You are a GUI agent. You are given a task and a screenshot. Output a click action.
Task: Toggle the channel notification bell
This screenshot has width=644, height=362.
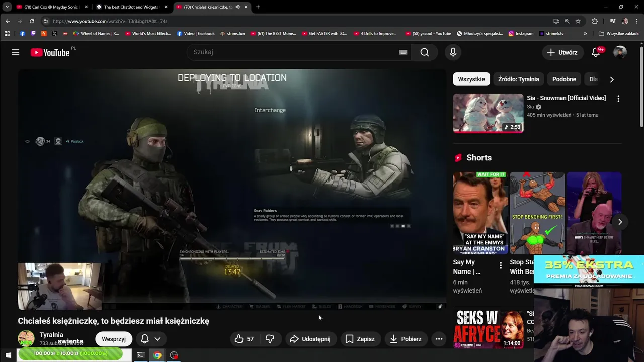(145, 339)
